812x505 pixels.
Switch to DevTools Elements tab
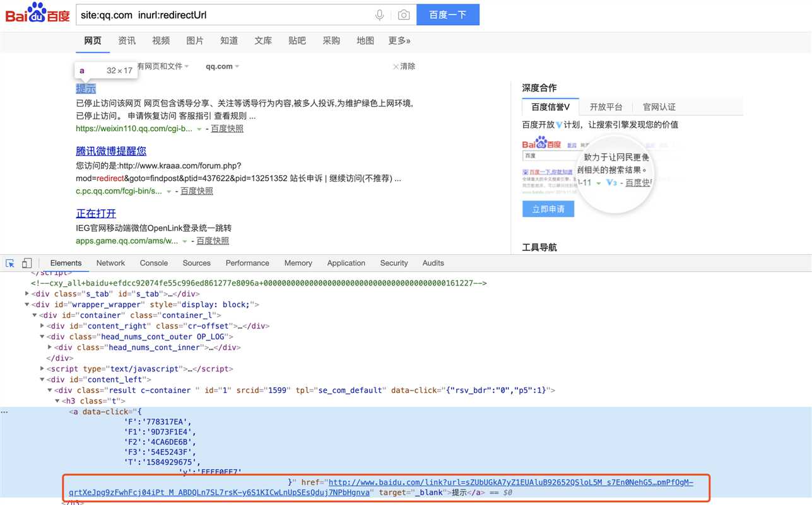point(66,263)
